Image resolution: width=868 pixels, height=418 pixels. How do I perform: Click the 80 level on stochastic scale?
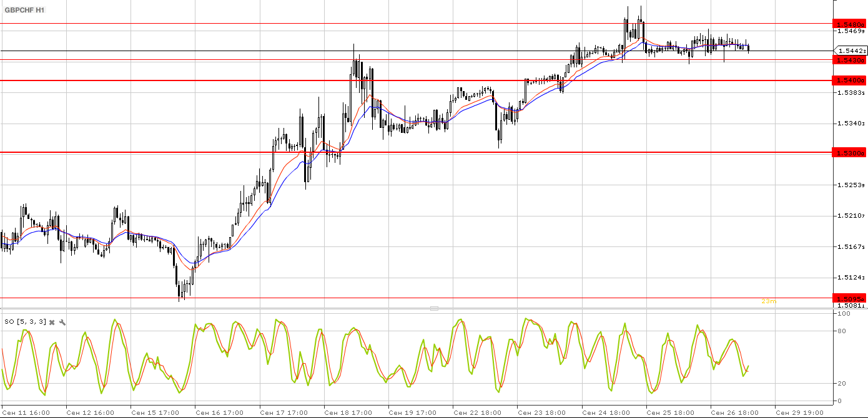click(842, 331)
